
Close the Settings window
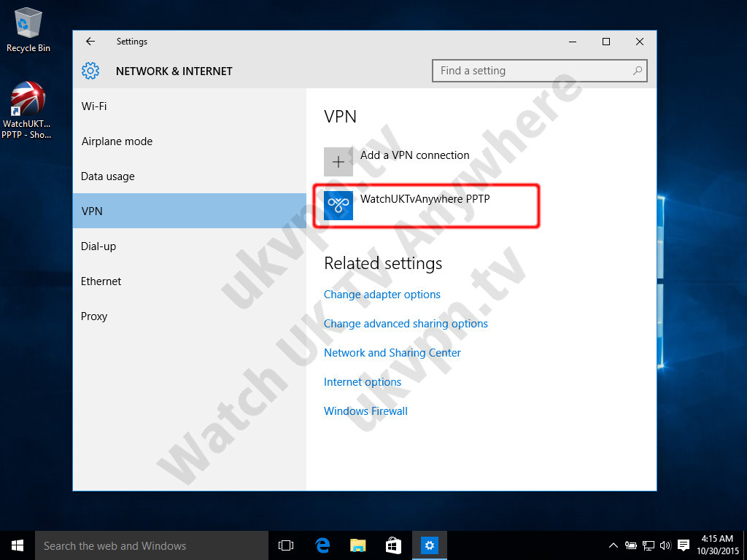tap(640, 42)
